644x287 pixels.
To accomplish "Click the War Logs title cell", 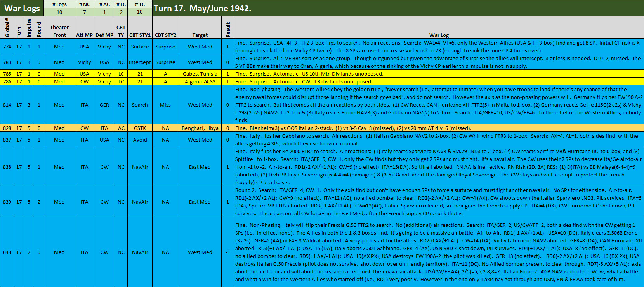I will pyautogui.click(x=22, y=8).
